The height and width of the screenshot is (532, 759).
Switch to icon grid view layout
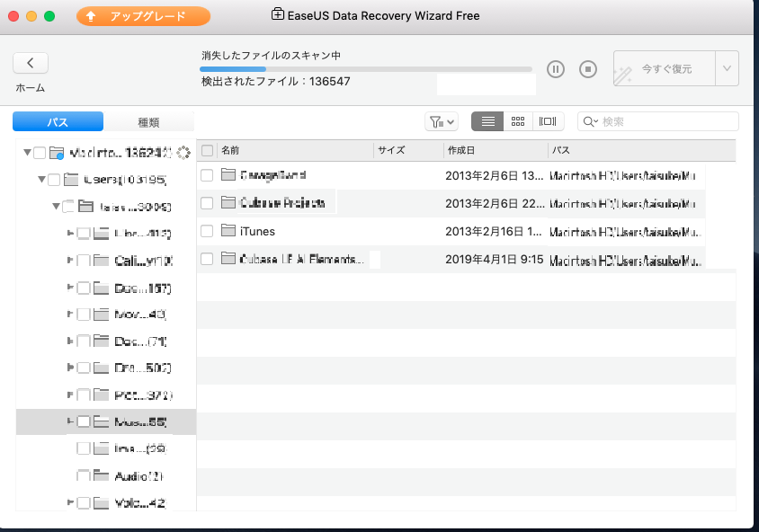tap(518, 121)
